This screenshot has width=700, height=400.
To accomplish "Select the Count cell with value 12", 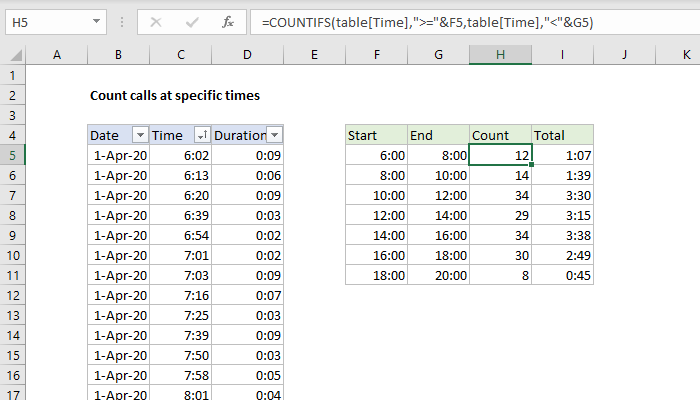I will pos(500,155).
